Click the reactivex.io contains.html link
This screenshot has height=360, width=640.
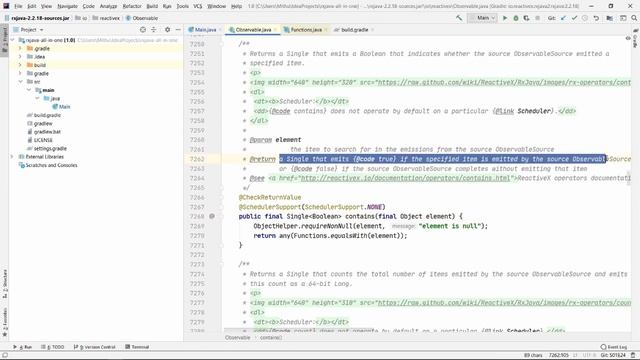tap(405, 178)
